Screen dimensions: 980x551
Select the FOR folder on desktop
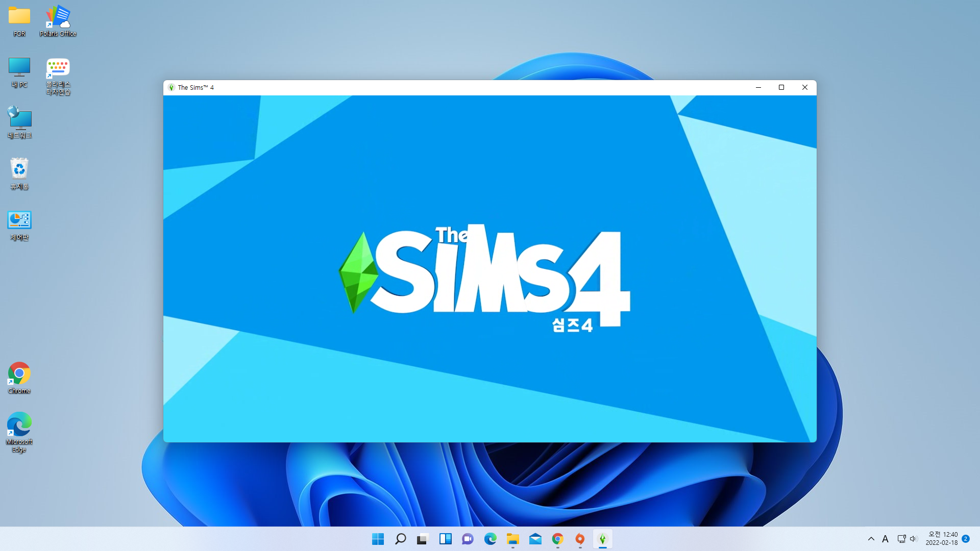[x=19, y=21]
